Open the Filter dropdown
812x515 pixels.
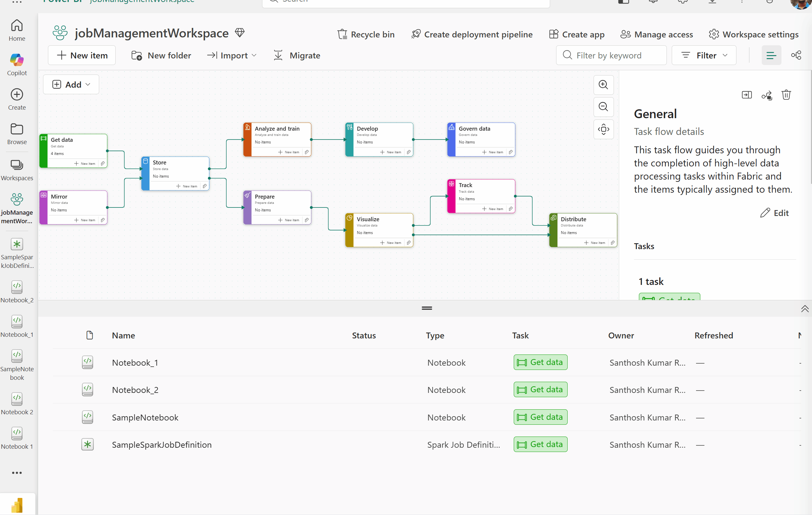(703, 55)
